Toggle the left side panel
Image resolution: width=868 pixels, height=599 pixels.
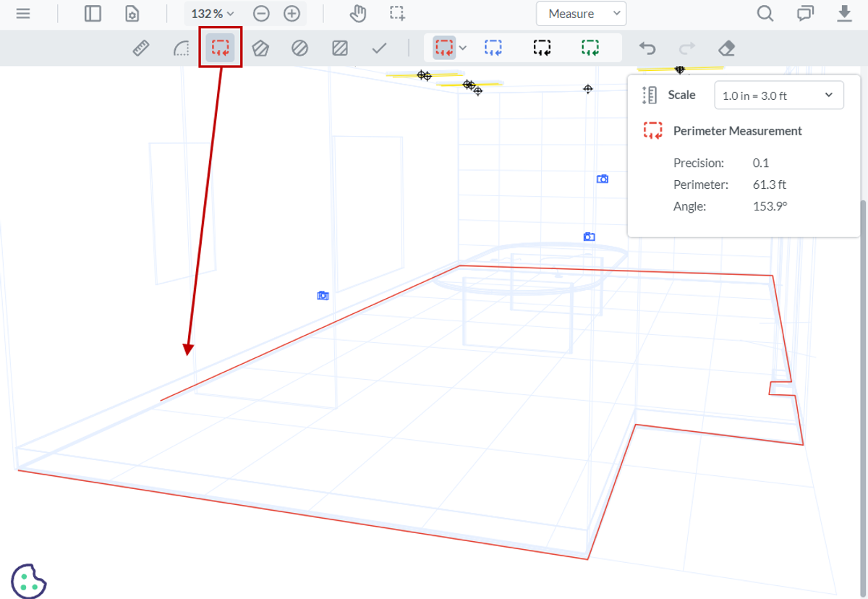[92, 13]
